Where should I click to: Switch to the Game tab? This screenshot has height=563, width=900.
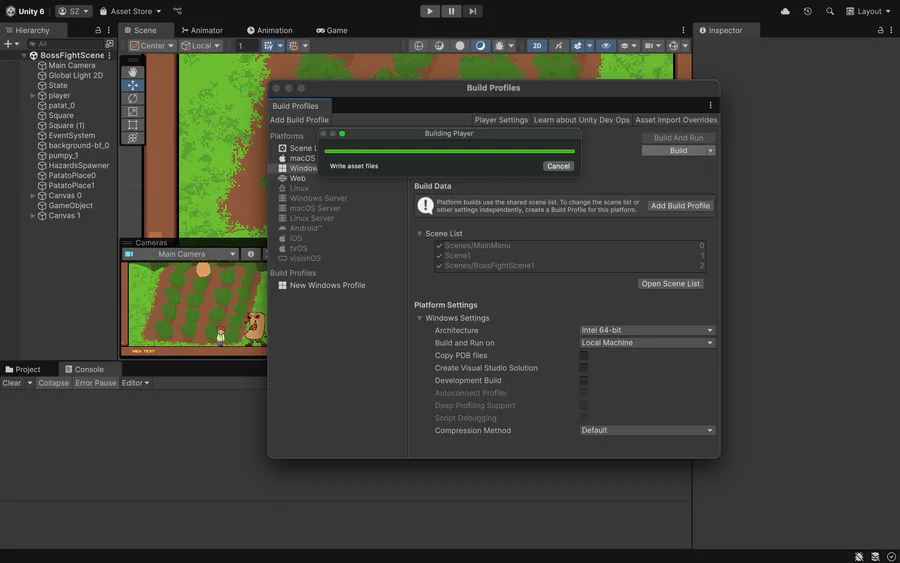332,30
